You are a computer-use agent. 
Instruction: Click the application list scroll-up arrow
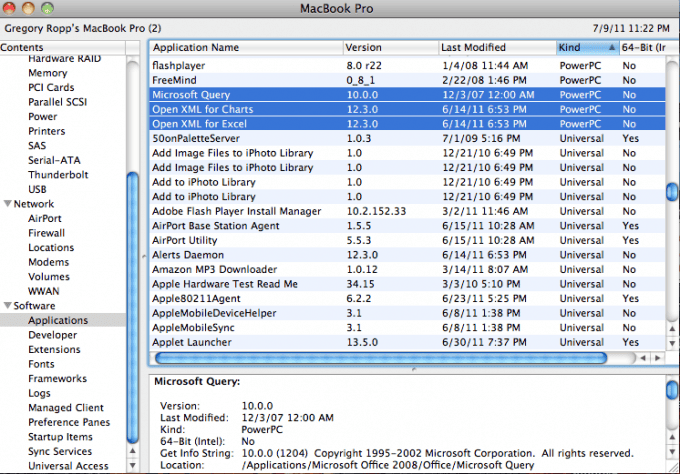(x=672, y=329)
